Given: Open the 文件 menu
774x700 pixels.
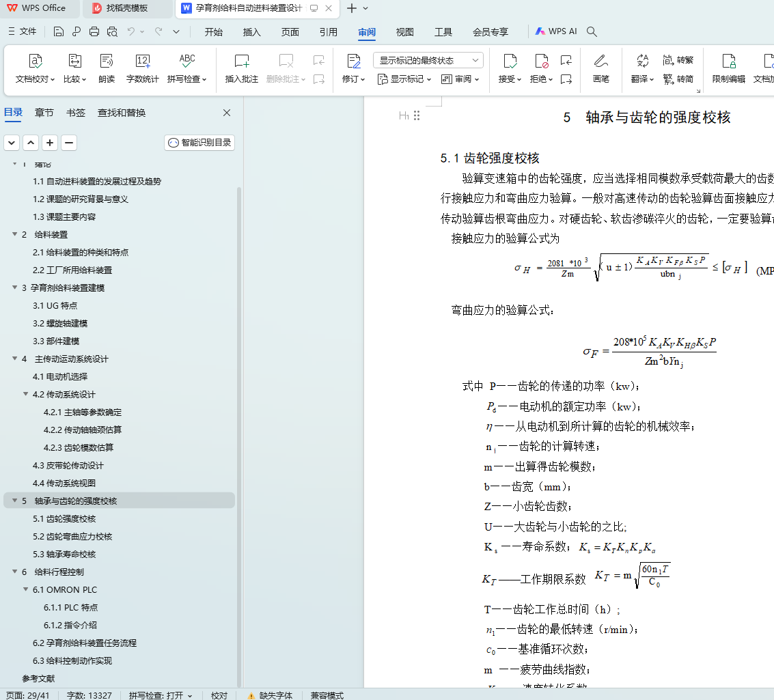Looking at the screenshot, I should click(23, 31).
